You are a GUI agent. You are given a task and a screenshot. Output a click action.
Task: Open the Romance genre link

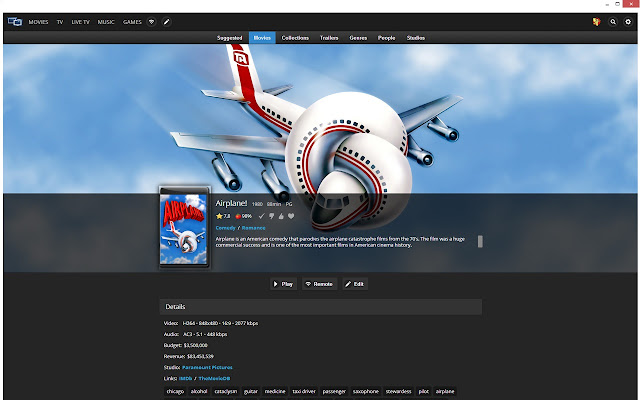[x=253, y=228]
